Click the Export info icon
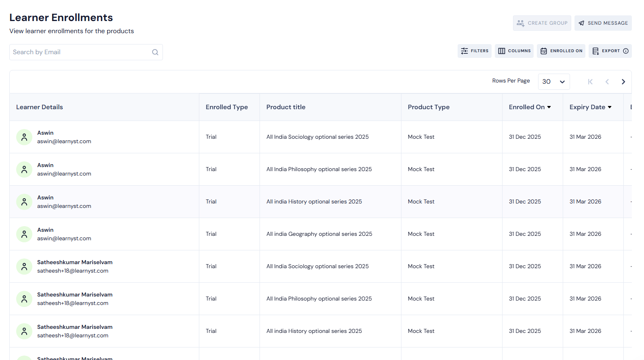 pyautogui.click(x=626, y=51)
